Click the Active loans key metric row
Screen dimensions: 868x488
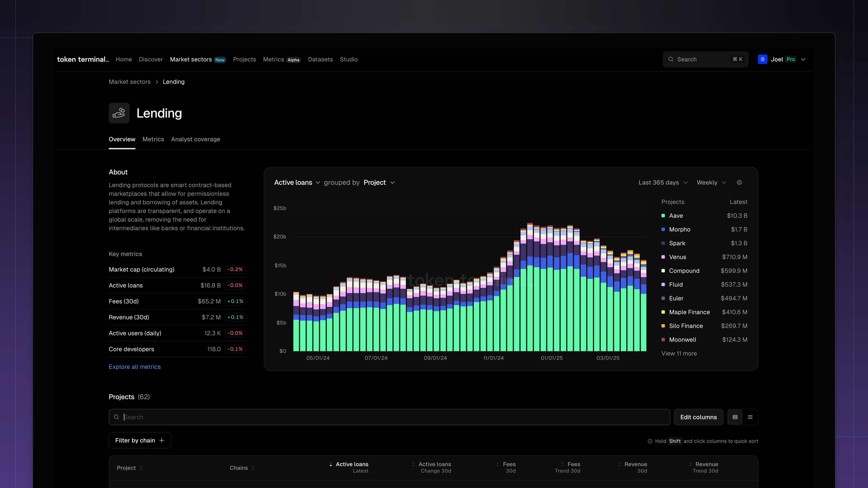tap(178, 285)
